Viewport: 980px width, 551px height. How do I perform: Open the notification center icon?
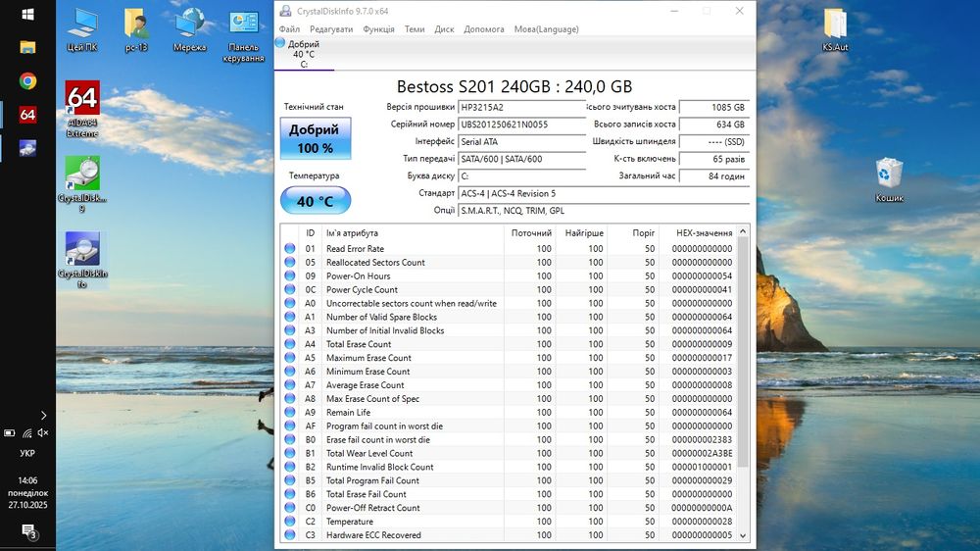pos(28,531)
